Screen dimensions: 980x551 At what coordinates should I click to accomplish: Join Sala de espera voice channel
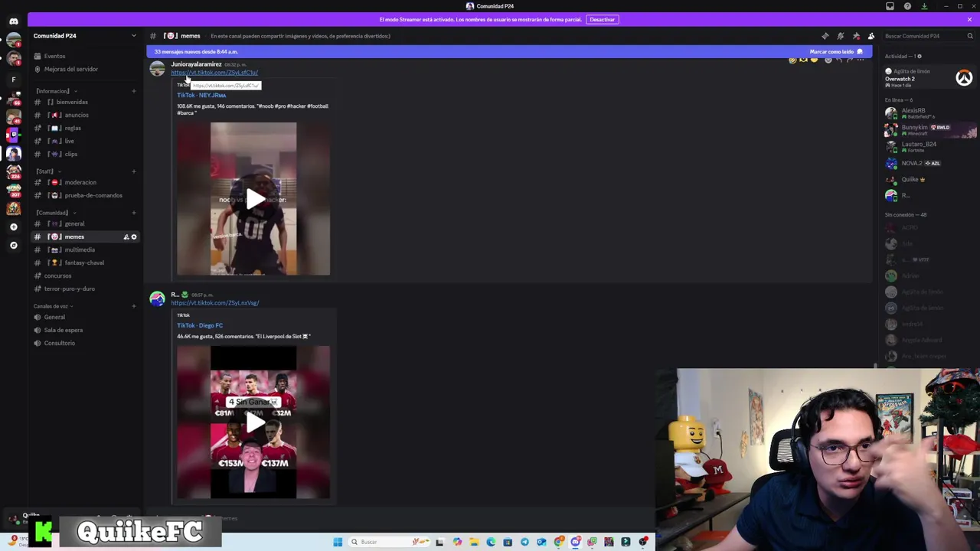[86, 330]
